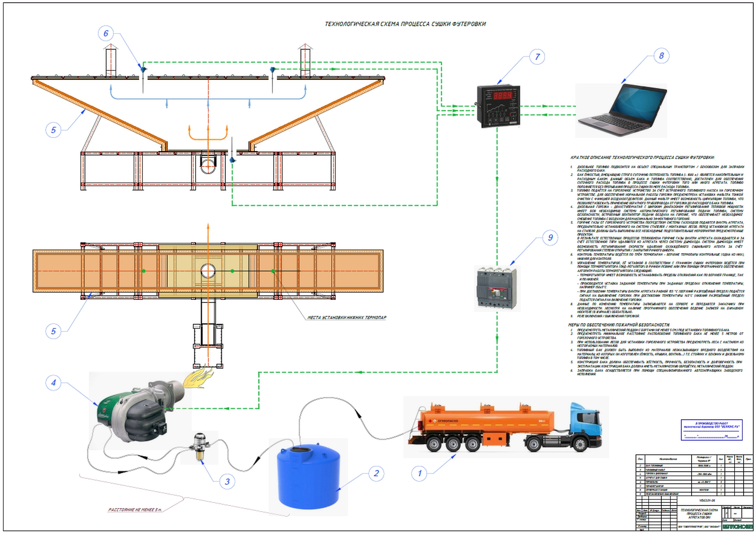Click callout balloon number 8

click(661, 56)
